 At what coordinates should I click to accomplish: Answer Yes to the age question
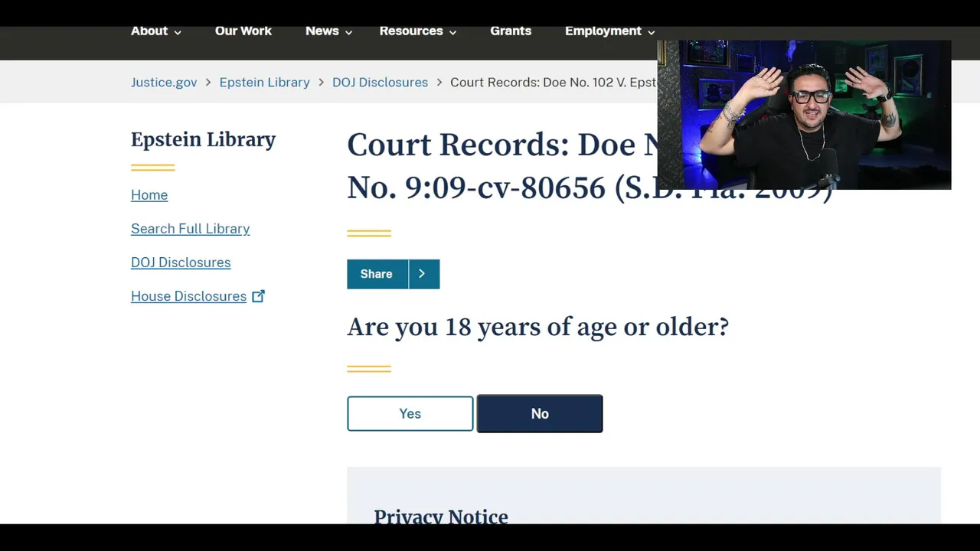pos(410,413)
